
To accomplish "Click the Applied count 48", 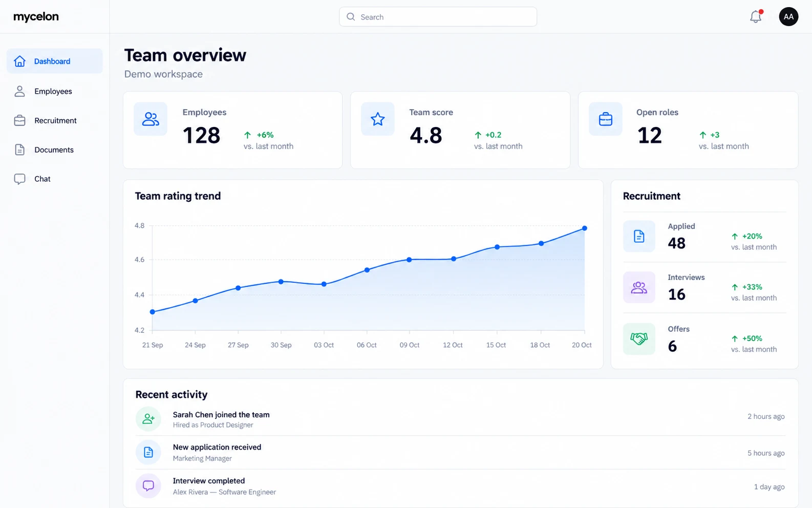I will (x=677, y=243).
